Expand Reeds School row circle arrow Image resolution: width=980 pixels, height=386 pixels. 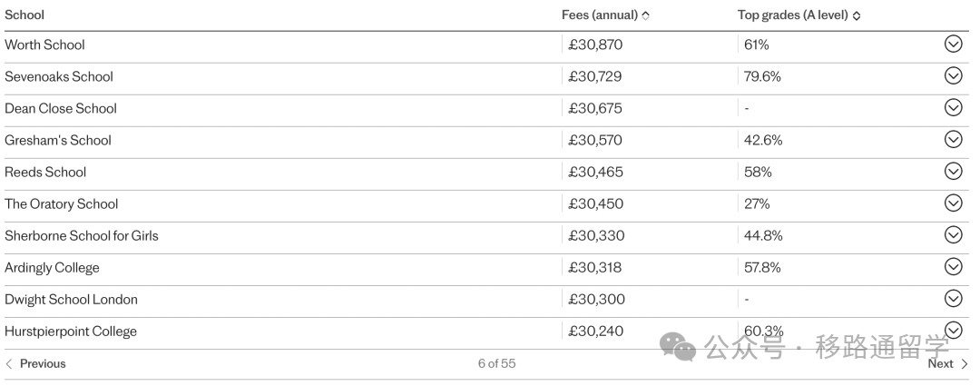[953, 171]
